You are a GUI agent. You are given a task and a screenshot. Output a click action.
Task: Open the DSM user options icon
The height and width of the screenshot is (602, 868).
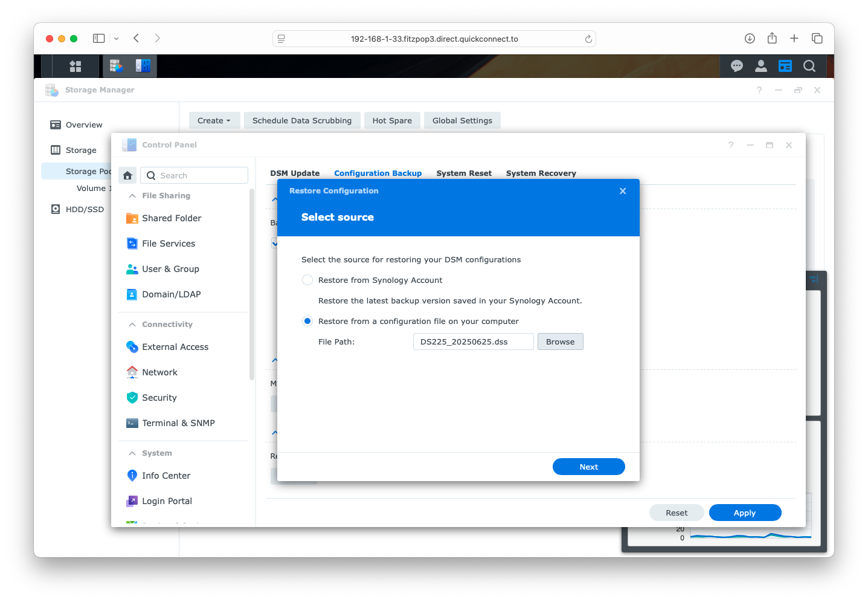[761, 66]
